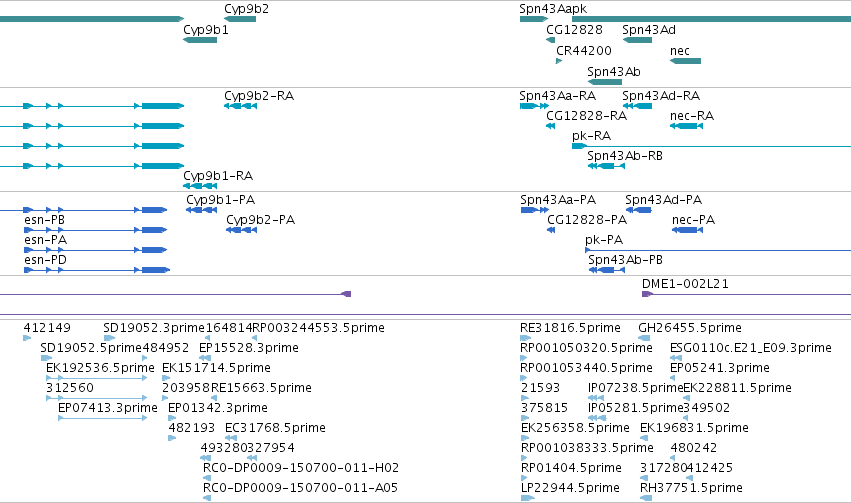
Task: Open the Spn43Aa-PA protein feature
Action: [535, 210]
